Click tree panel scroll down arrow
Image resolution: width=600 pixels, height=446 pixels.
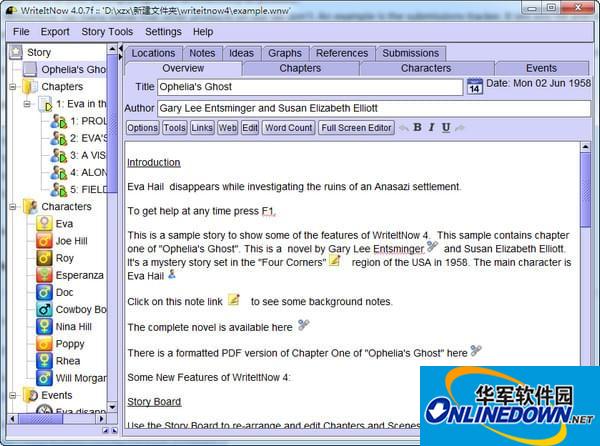pos(112,407)
